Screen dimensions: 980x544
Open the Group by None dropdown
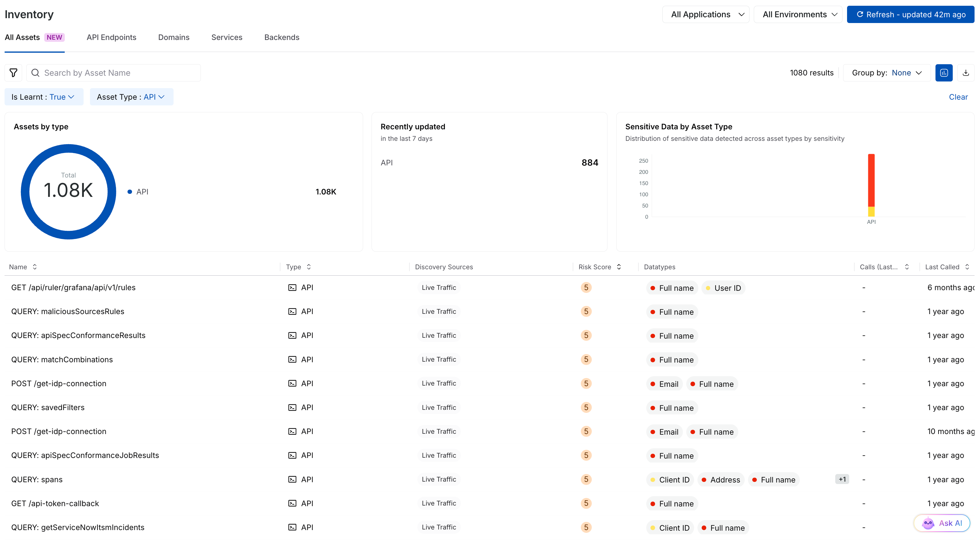887,73
